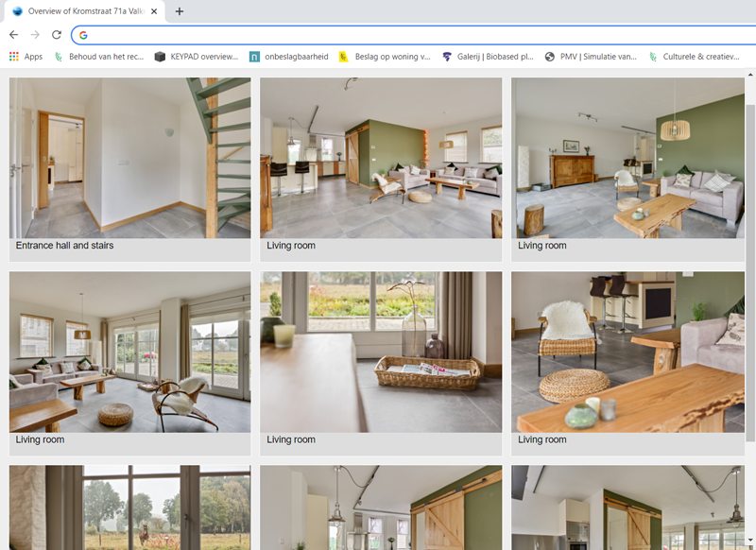Go back to the previous page
Image resolution: width=756 pixels, height=550 pixels.
coord(13,35)
